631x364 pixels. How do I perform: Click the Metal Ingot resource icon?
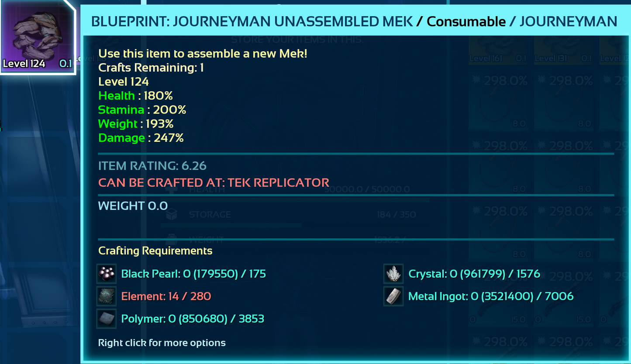click(393, 297)
